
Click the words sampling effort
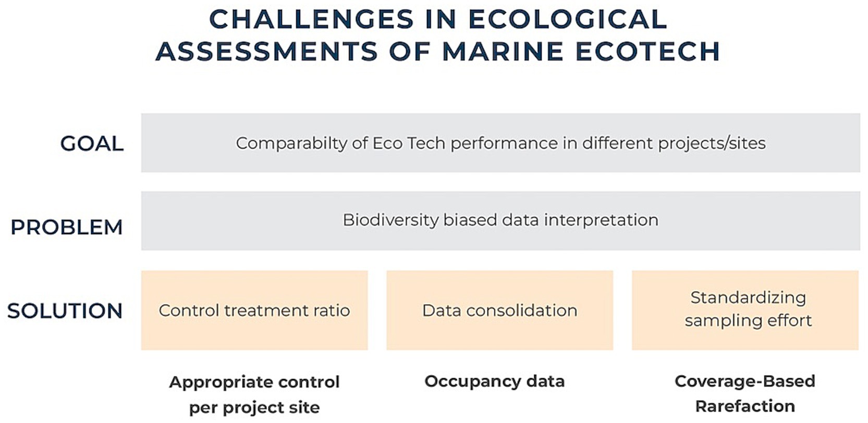tap(748, 320)
